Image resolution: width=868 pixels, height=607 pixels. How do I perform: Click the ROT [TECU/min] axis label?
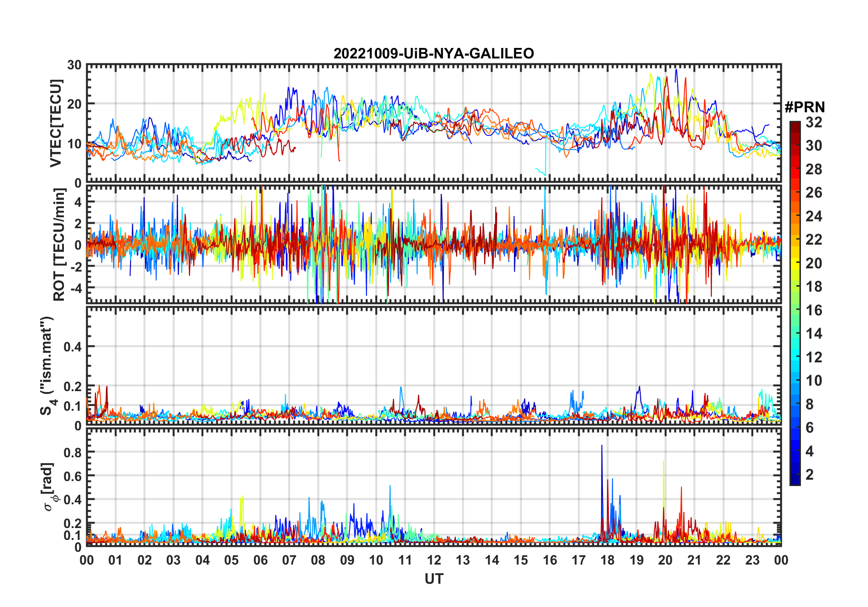tap(59, 244)
